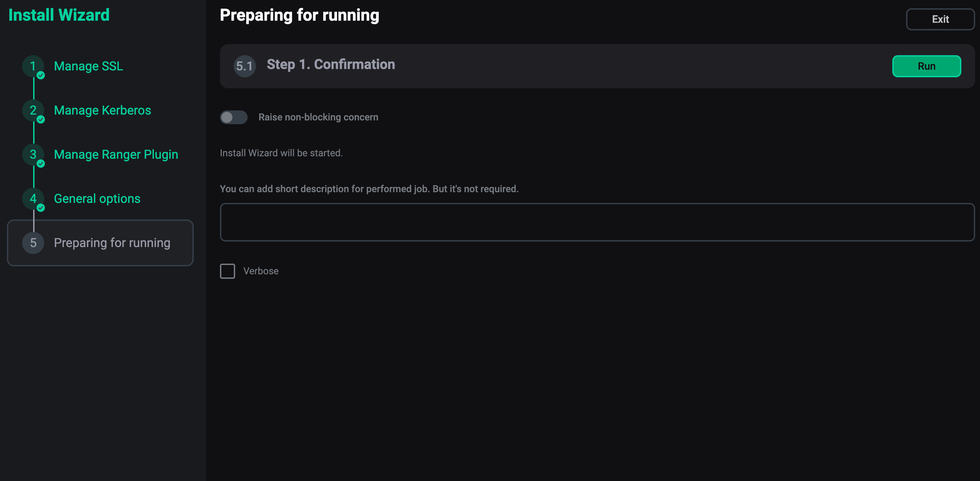
Task: Click the 5.1 sub-step badge
Action: click(x=244, y=66)
